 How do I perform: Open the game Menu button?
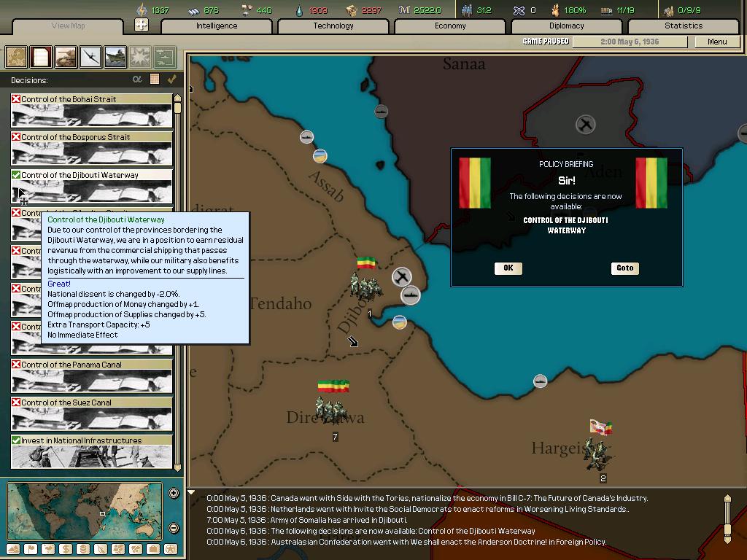717,42
